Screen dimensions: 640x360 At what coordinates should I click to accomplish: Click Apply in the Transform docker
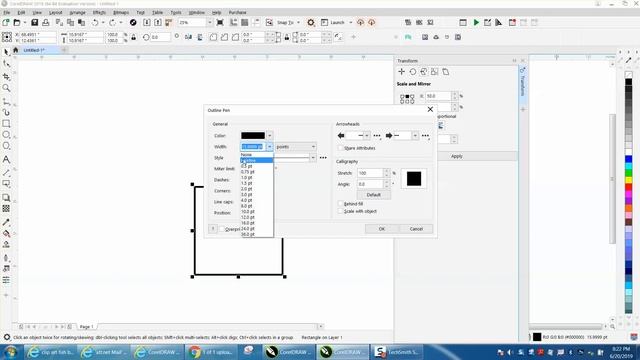tap(456, 156)
